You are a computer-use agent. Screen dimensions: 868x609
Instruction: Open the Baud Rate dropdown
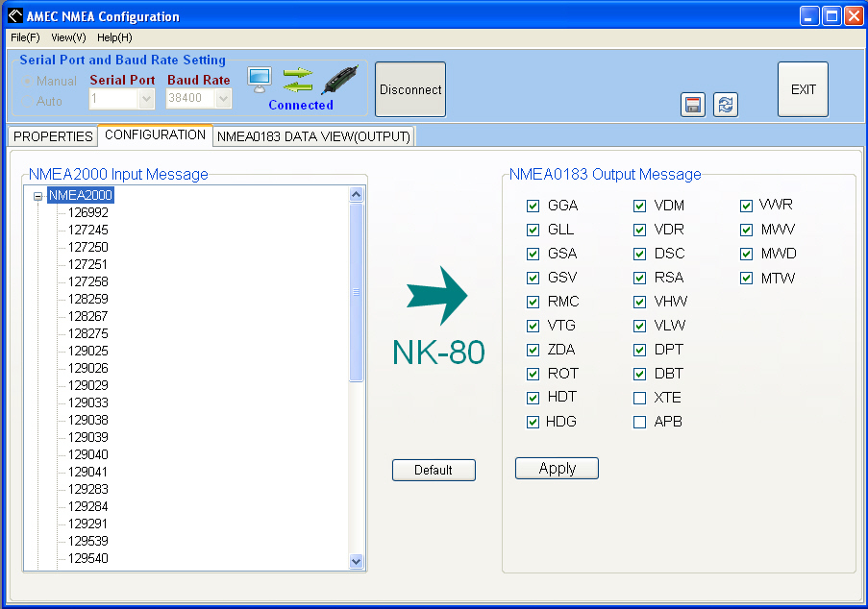pyautogui.click(x=223, y=98)
